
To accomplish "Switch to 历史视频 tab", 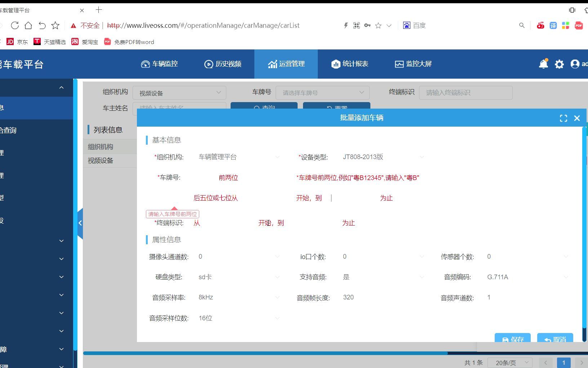I will 223,64.
